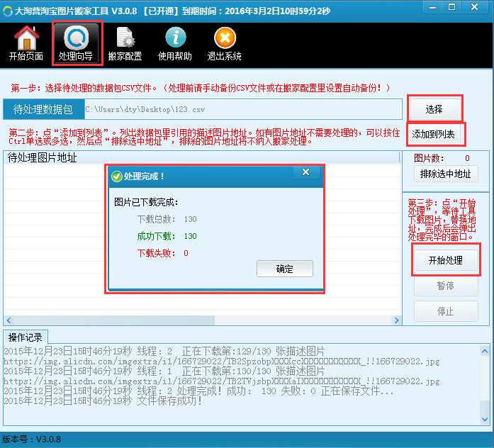The image size is (494, 448).
Task: Click the 退出系统 exit icon
Action: click(x=224, y=43)
